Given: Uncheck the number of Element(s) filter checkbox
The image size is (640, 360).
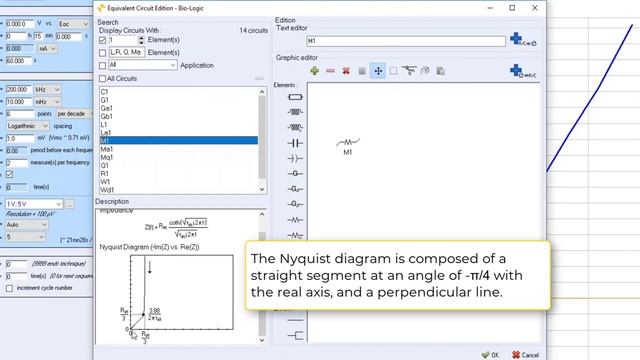Looking at the screenshot, I should pos(102,40).
